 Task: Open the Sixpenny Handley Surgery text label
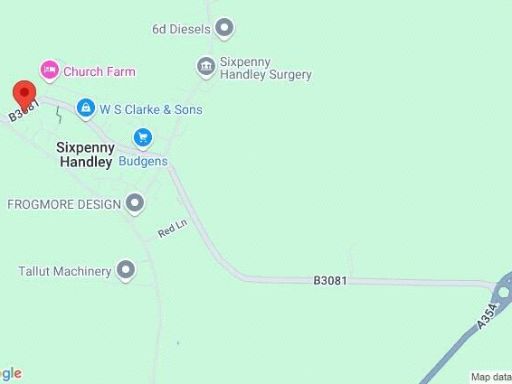pos(266,68)
